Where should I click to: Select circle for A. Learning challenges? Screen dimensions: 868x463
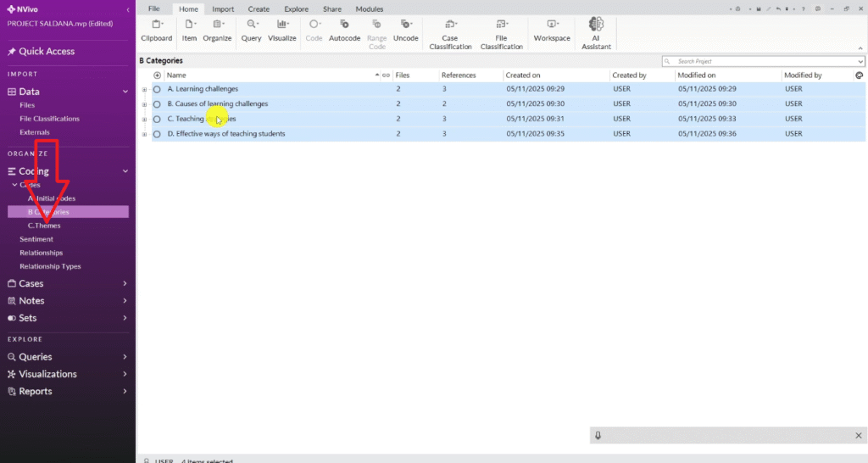157,89
